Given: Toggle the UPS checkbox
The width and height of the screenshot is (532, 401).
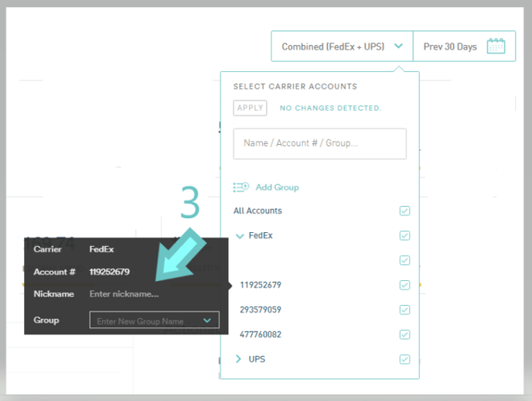Looking at the screenshot, I should [x=404, y=359].
